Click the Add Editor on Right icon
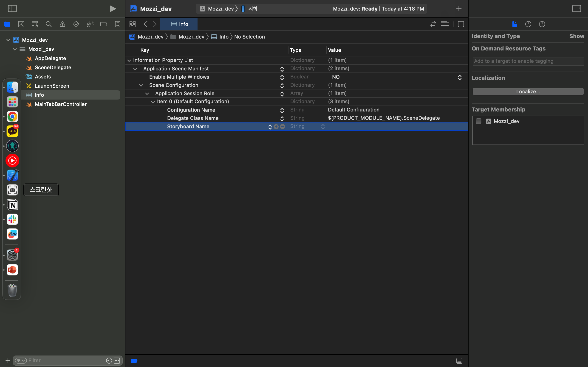588x367 pixels. click(x=461, y=24)
